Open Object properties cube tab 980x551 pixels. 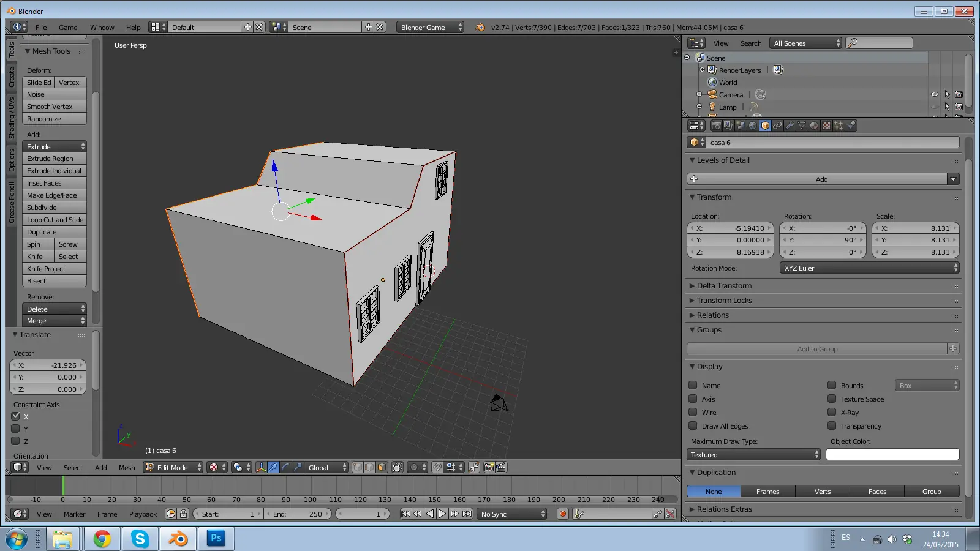(765, 126)
